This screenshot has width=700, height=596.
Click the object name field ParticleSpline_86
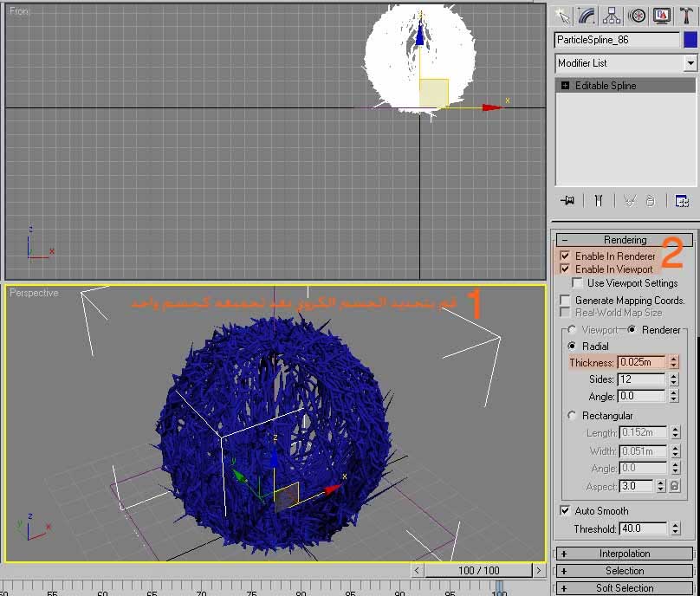click(618, 40)
